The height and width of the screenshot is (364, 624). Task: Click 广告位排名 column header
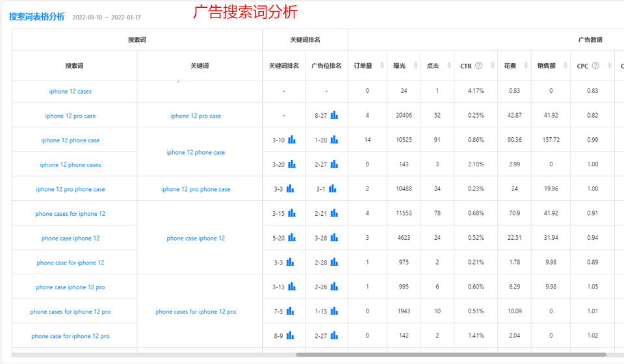326,66
